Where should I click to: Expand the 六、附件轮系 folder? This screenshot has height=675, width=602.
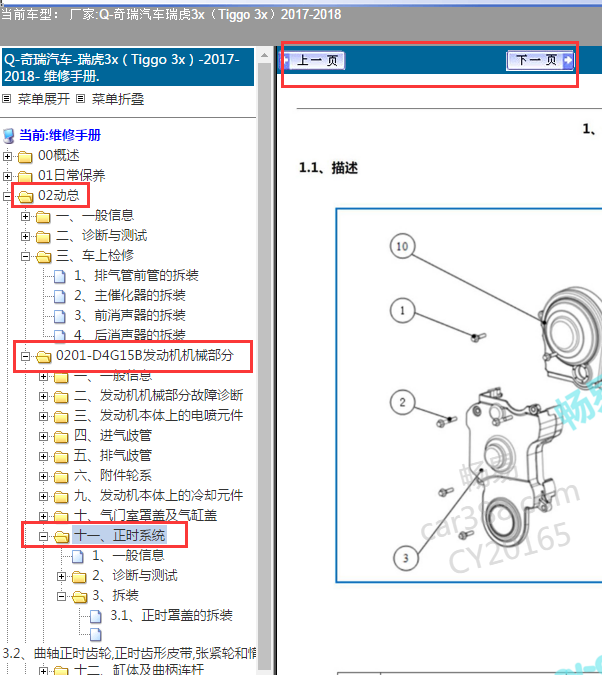[x=43, y=476]
